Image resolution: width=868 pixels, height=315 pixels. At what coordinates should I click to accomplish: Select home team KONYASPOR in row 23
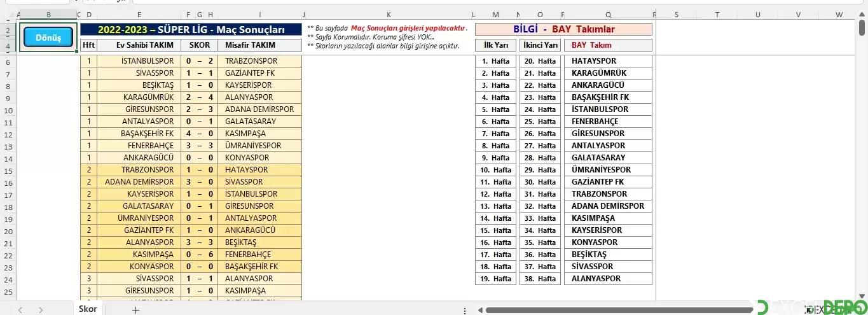point(139,267)
